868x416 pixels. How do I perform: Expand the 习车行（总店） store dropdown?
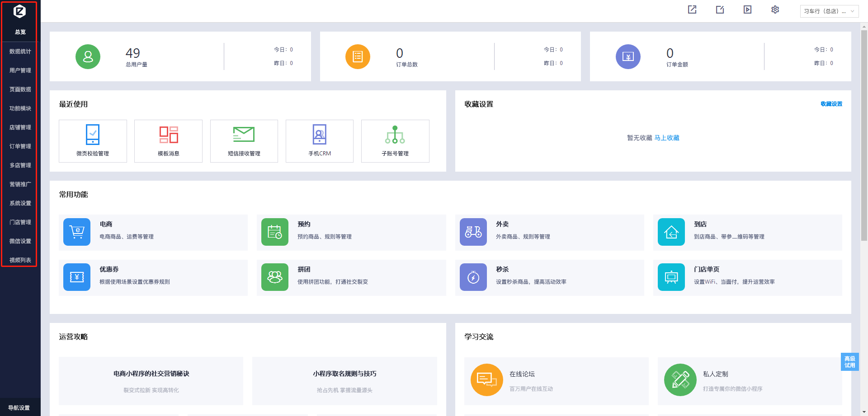click(829, 11)
